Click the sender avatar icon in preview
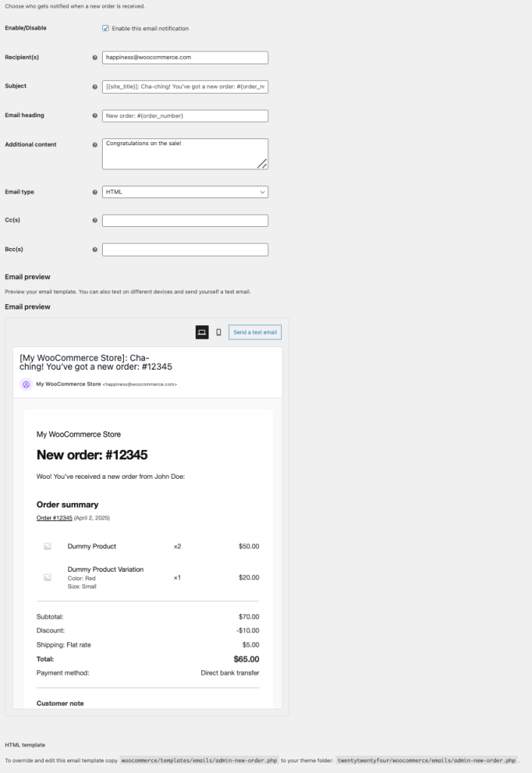 (26, 384)
